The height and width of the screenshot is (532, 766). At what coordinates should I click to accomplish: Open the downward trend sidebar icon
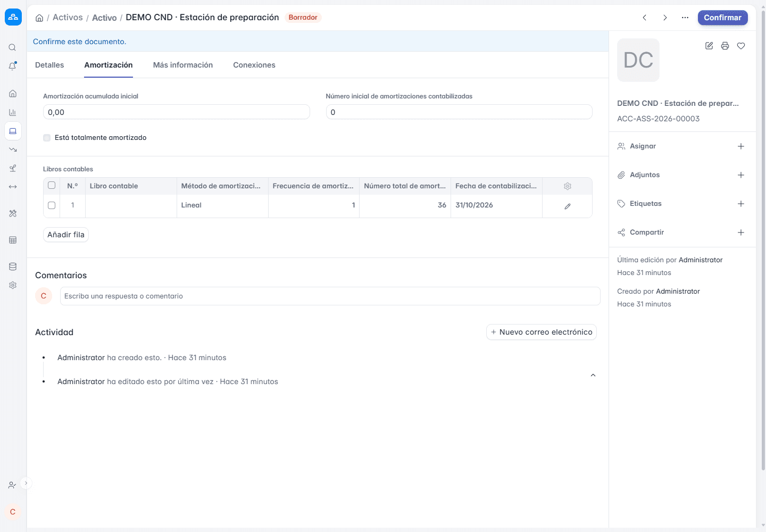click(13, 149)
